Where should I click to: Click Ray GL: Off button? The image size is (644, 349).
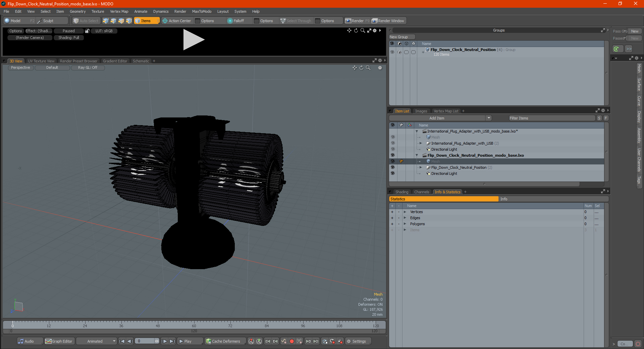(88, 68)
